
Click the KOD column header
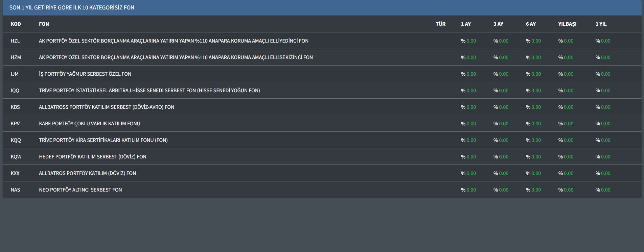tap(16, 24)
